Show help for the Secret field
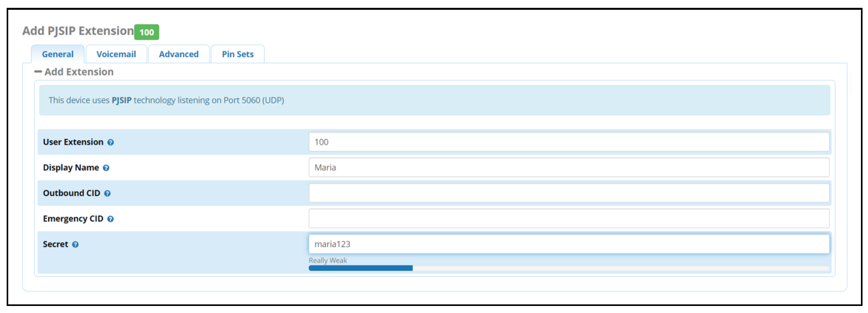The width and height of the screenshot is (868, 313). tap(75, 244)
